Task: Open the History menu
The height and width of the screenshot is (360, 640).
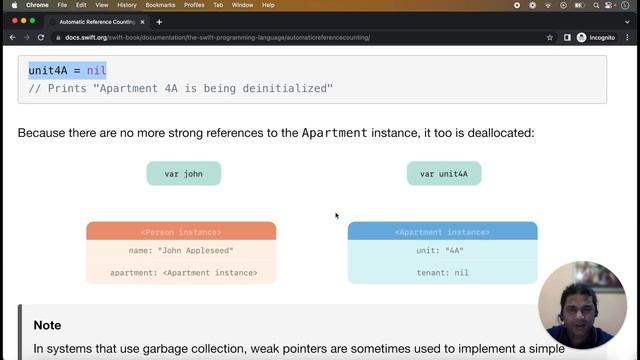Action: coord(127,5)
